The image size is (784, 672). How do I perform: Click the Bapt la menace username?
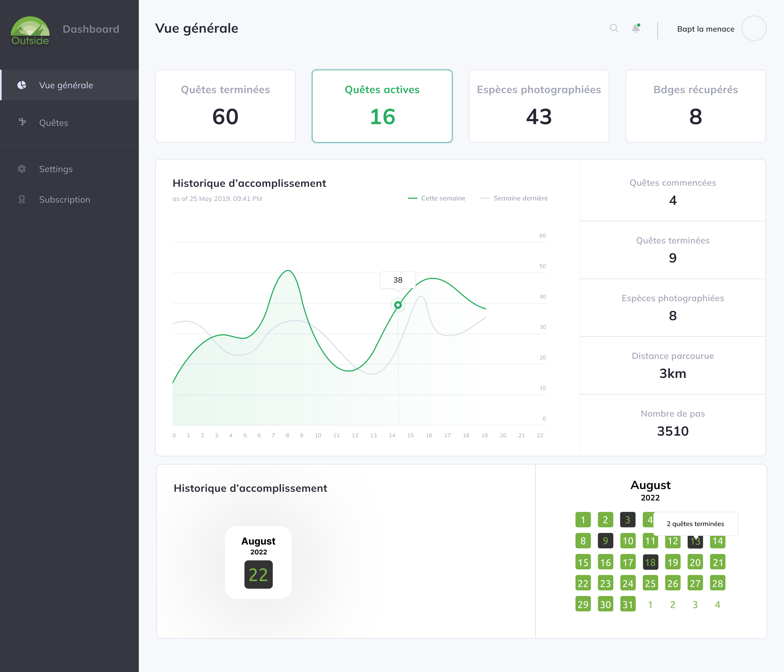pos(706,29)
